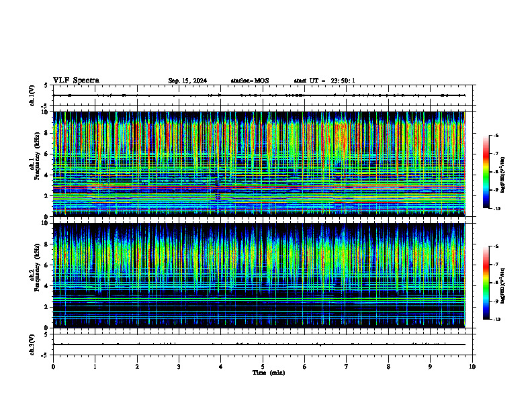Click the "-9" label on ch.2 color bar

[496, 301]
